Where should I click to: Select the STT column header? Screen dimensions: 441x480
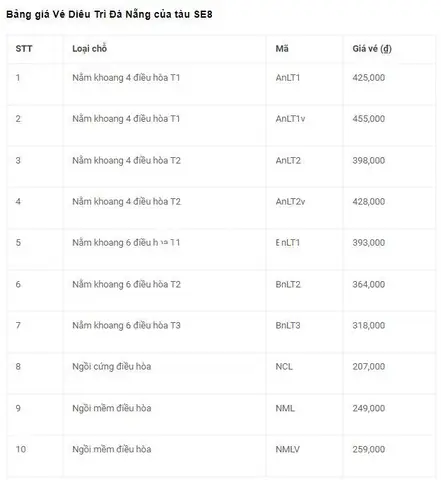point(24,49)
